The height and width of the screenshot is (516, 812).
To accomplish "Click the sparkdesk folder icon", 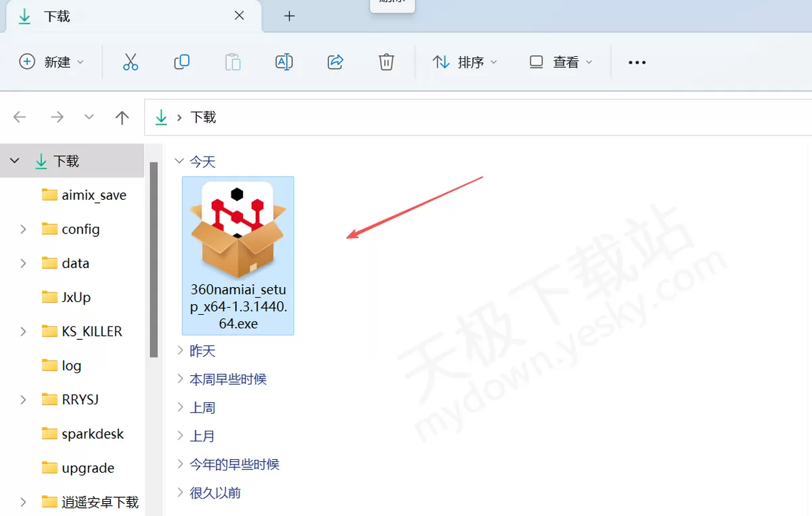I will [49, 434].
